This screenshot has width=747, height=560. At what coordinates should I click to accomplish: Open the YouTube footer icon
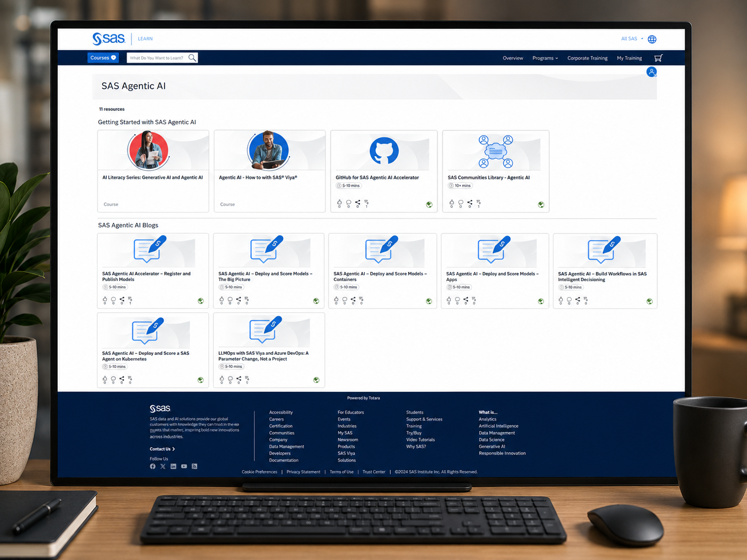coord(184,466)
